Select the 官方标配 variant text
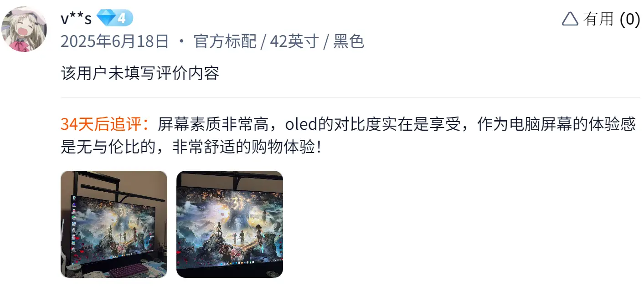 pos(225,41)
